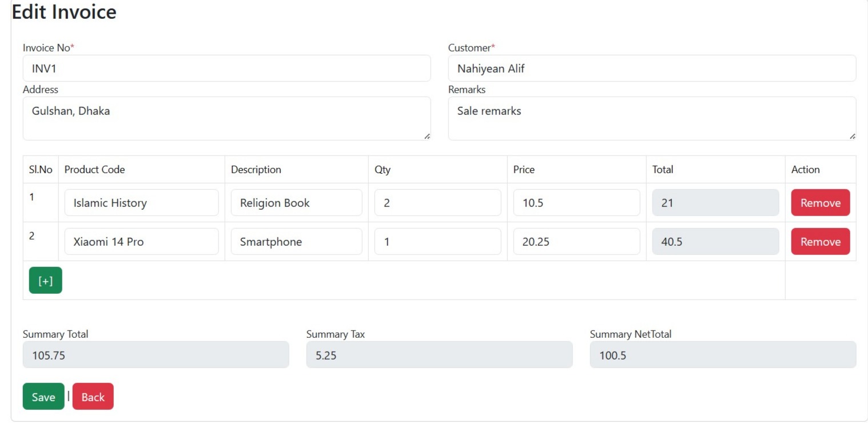Click the Address textarea showing Gulshan, Dhaka
The image size is (868, 423).
click(x=226, y=117)
